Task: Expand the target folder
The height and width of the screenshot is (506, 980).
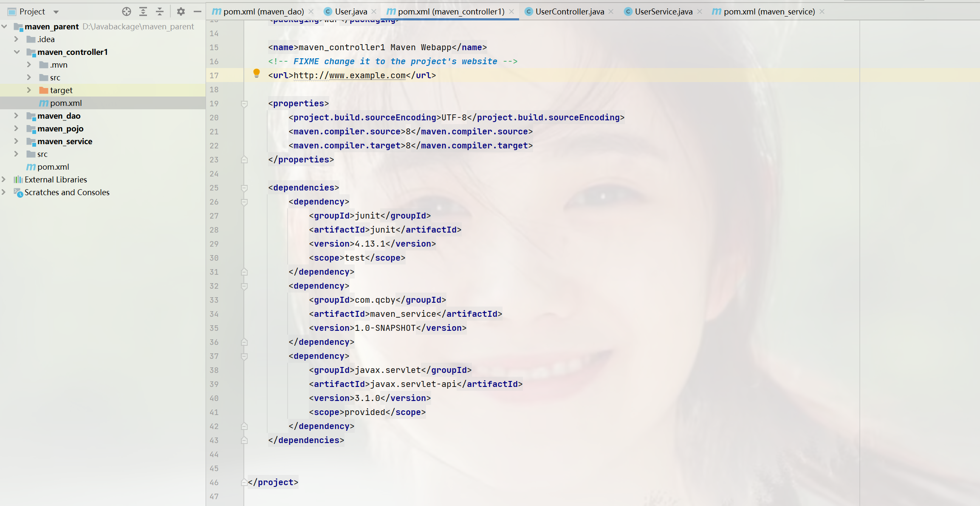Action: click(x=29, y=90)
